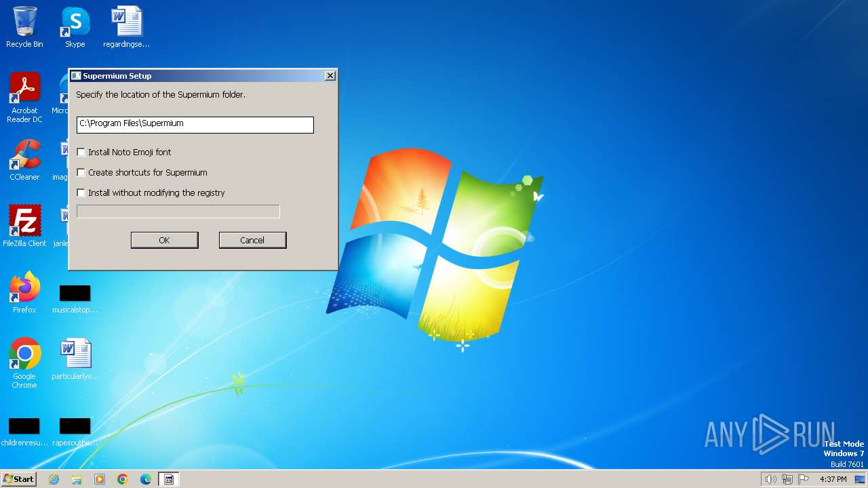Viewport: 868px width, 488px height.
Task: Click the installation progress bar
Action: (178, 211)
